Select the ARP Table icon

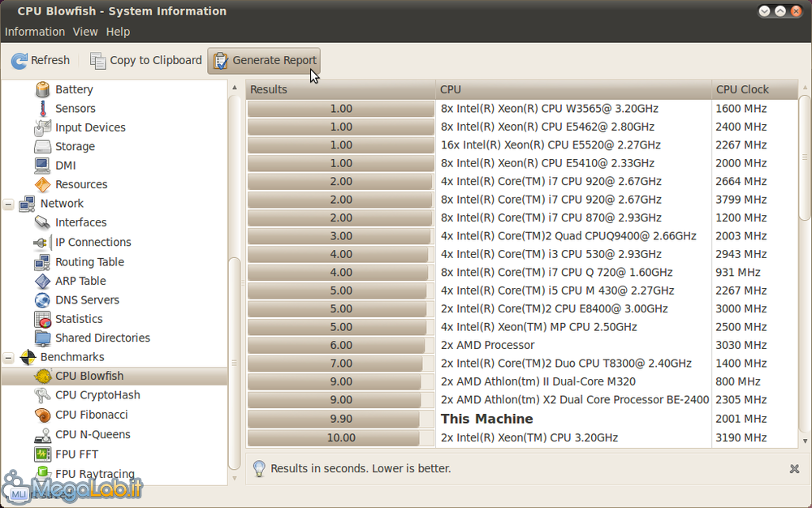(x=42, y=281)
